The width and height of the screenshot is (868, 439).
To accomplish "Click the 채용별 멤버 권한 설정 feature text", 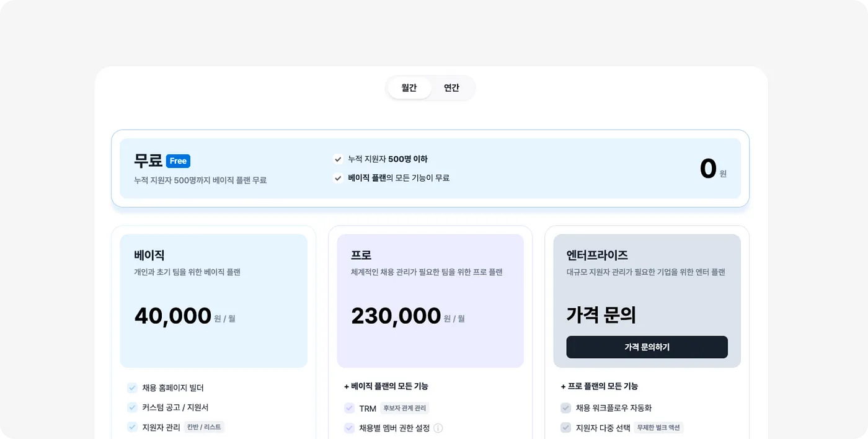I will 394,428.
